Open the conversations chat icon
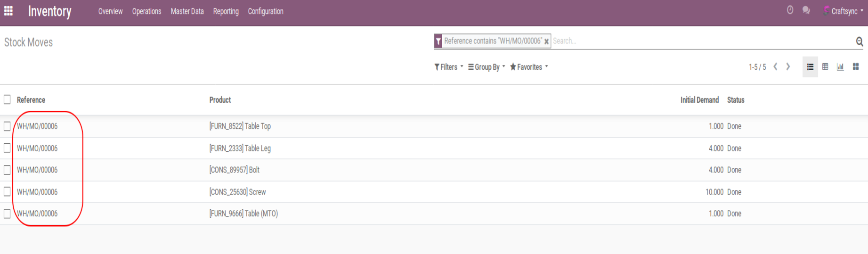 click(x=806, y=10)
